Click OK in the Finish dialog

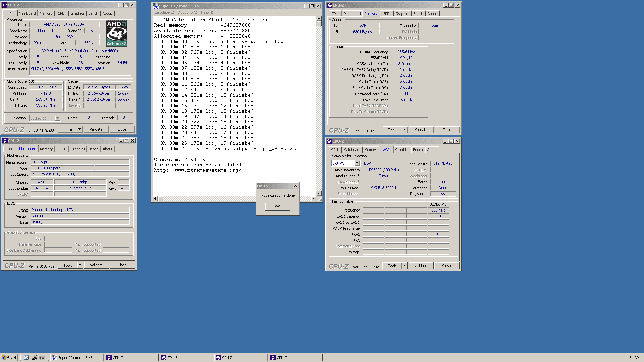click(277, 207)
